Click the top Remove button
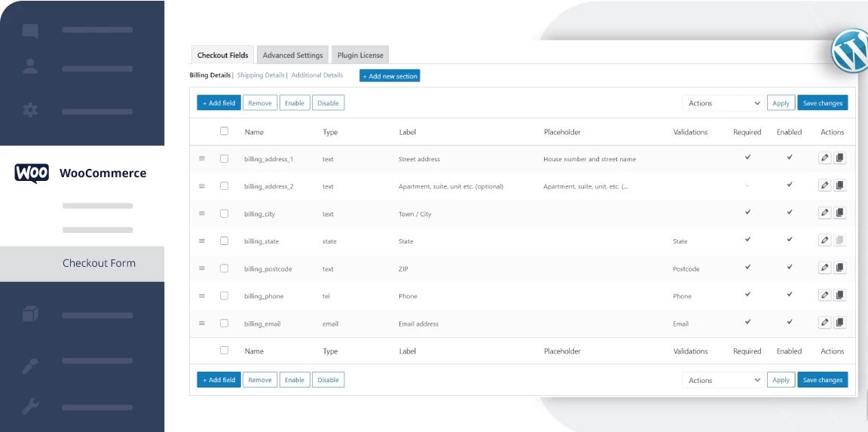The image size is (868, 432). tap(260, 103)
